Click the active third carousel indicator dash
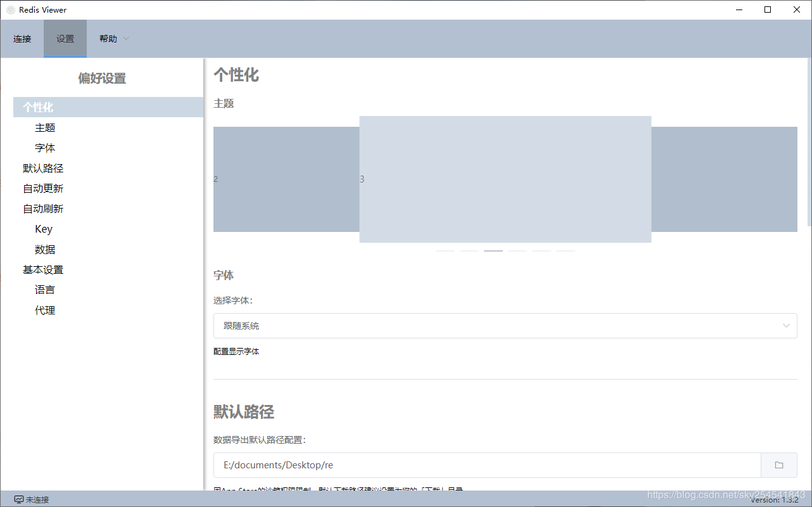Viewport: 812px width, 507px height. click(x=493, y=251)
